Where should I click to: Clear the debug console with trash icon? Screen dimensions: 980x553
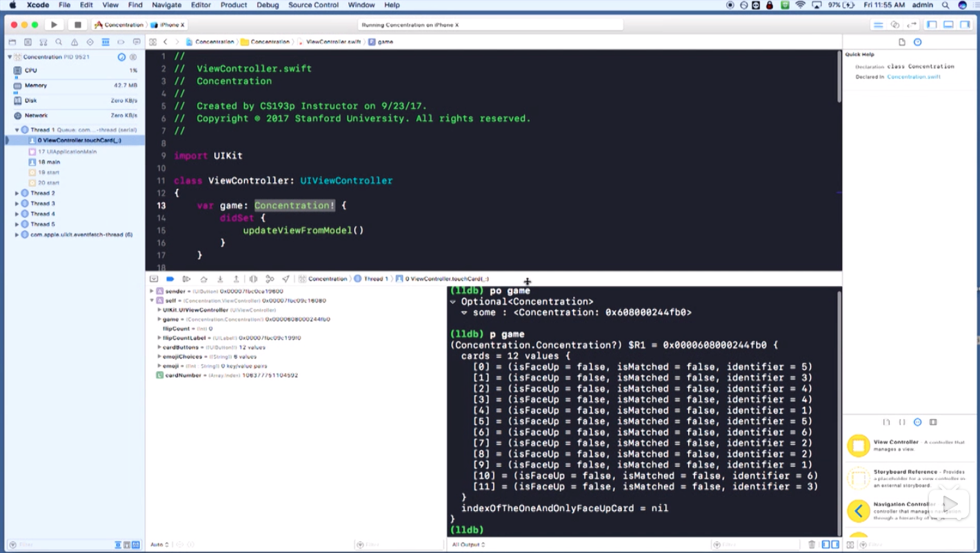(x=812, y=545)
